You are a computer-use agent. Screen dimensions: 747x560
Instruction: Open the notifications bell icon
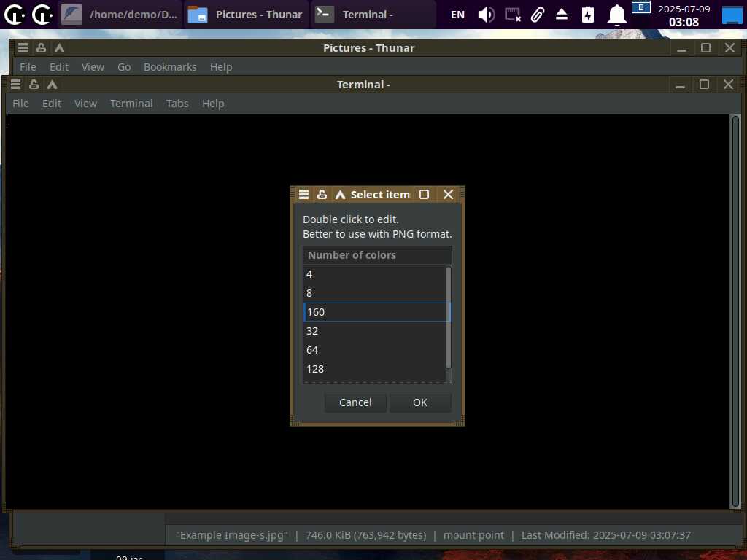pos(616,15)
